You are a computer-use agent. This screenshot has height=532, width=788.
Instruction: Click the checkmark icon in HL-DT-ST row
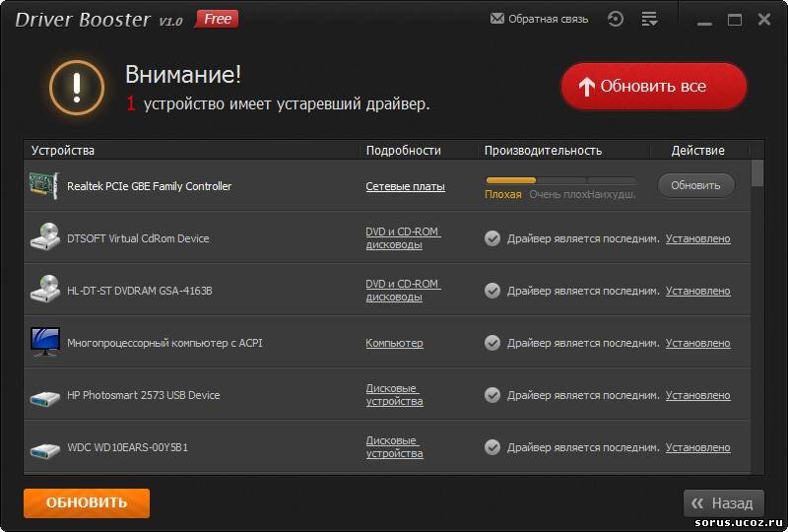point(492,291)
